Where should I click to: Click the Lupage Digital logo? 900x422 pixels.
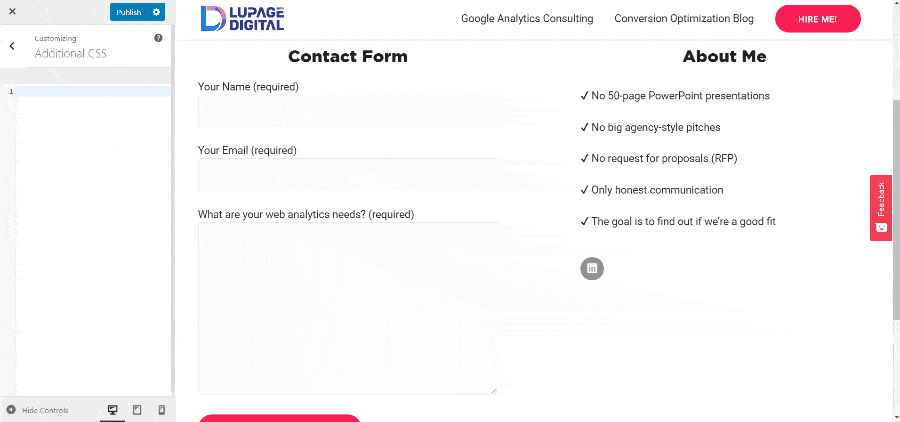click(x=242, y=18)
